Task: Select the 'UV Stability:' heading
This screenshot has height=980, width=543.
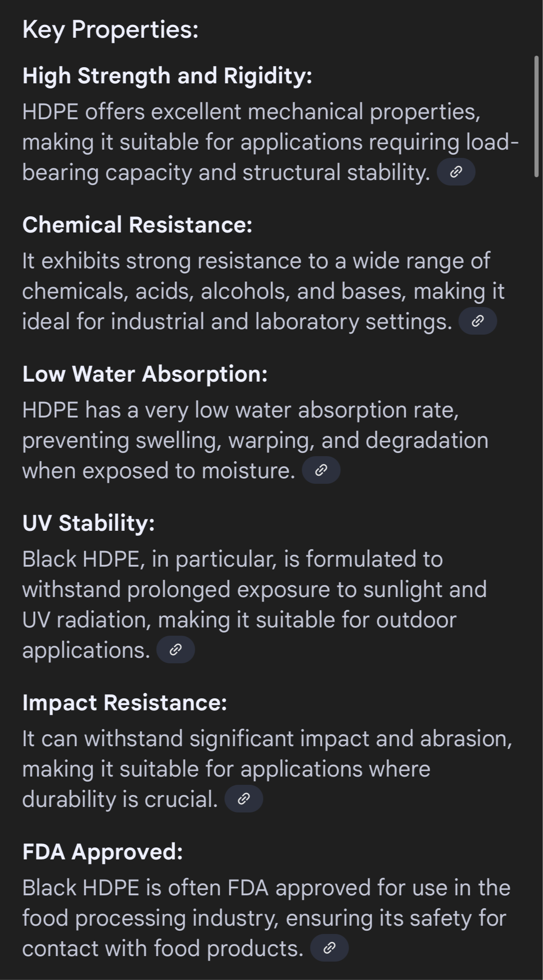Action: (88, 523)
